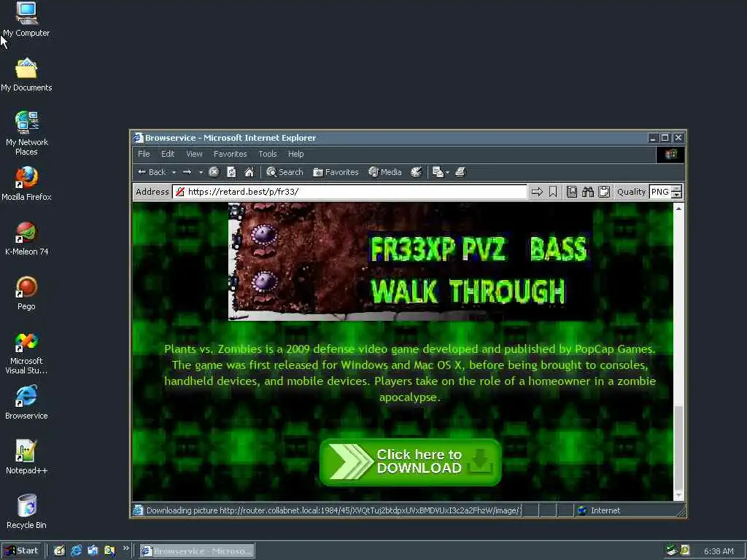Go to the home page icon
Screen dimensions: 747x560
pos(249,172)
